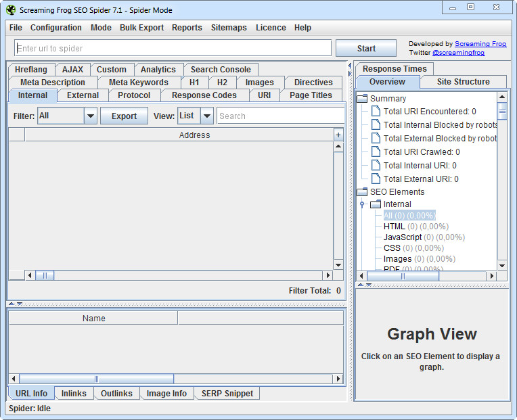The height and width of the screenshot is (420, 517).
Task: Click page icon beside Total Internal URI
Action: (376, 166)
